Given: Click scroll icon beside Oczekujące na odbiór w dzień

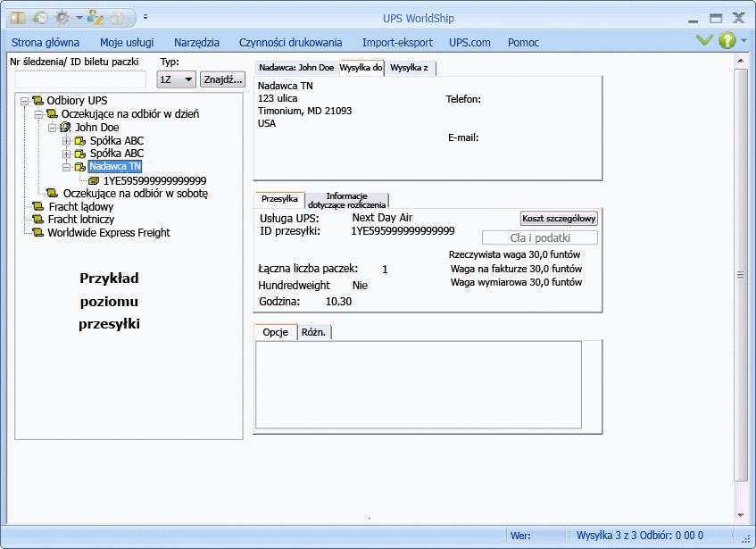Looking at the screenshot, I should [x=52, y=114].
